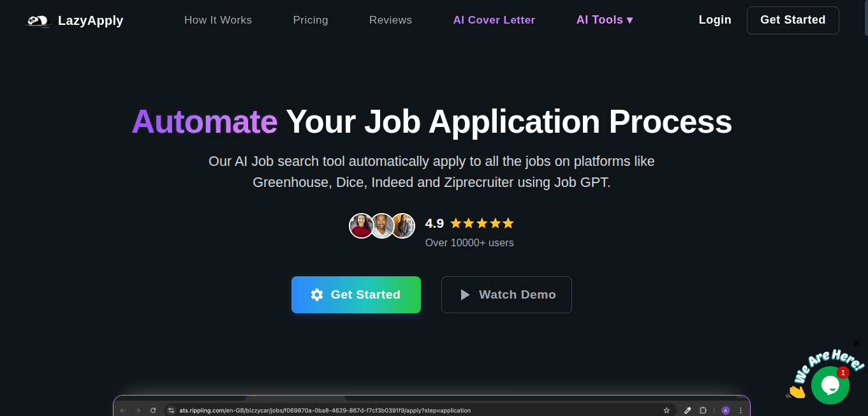Go to the Pricing section
This screenshot has height=416, width=868.
pyautogui.click(x=311, y=20)
